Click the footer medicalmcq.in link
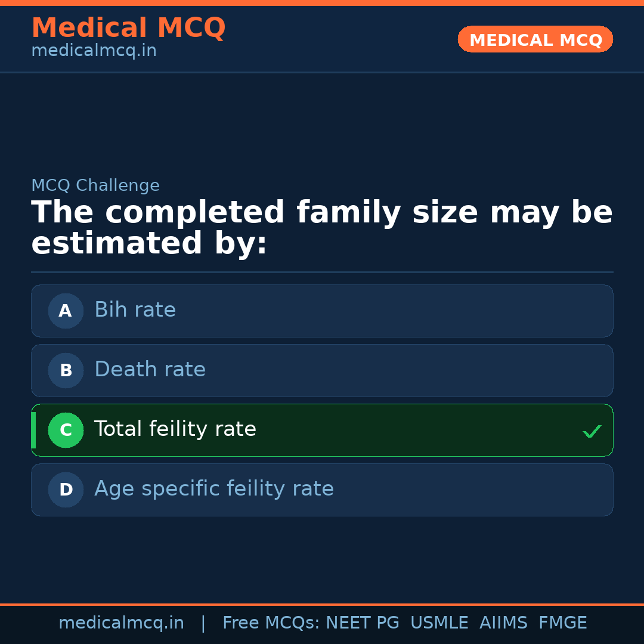Image resolution: width=644 pixels, height=644 pixels. [122, 623]
